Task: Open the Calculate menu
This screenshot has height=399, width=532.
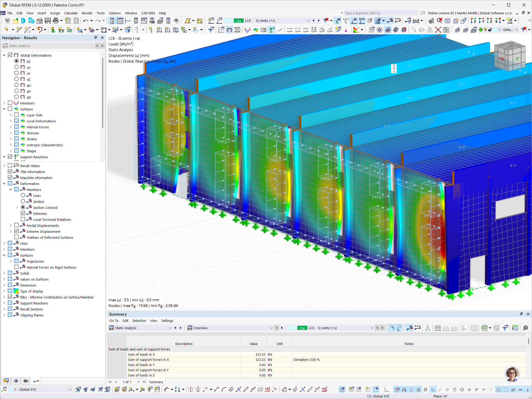Action: coord(71,13)
